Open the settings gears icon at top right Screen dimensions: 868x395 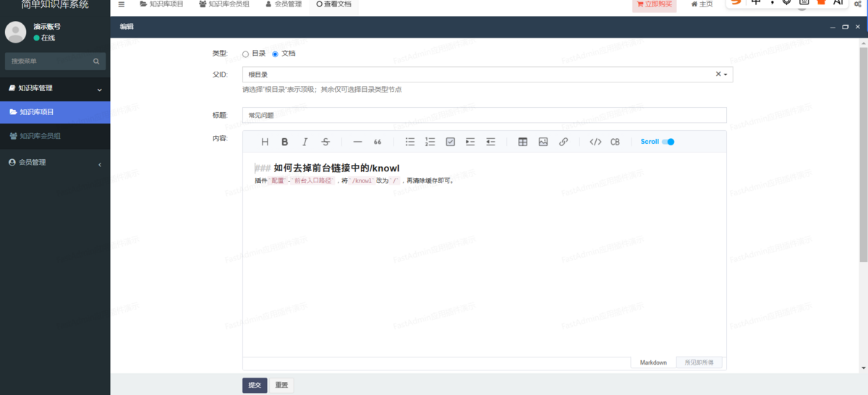[858, 4]
